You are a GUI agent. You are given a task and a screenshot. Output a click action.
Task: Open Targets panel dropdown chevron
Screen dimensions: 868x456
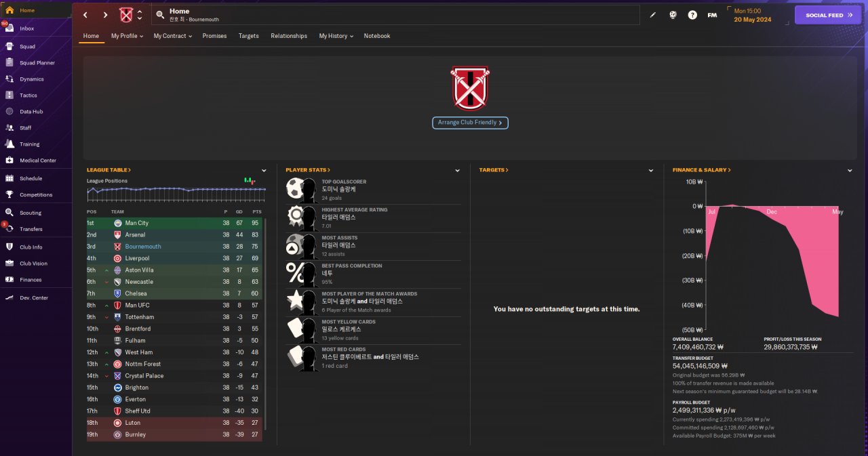pos(651,171)
